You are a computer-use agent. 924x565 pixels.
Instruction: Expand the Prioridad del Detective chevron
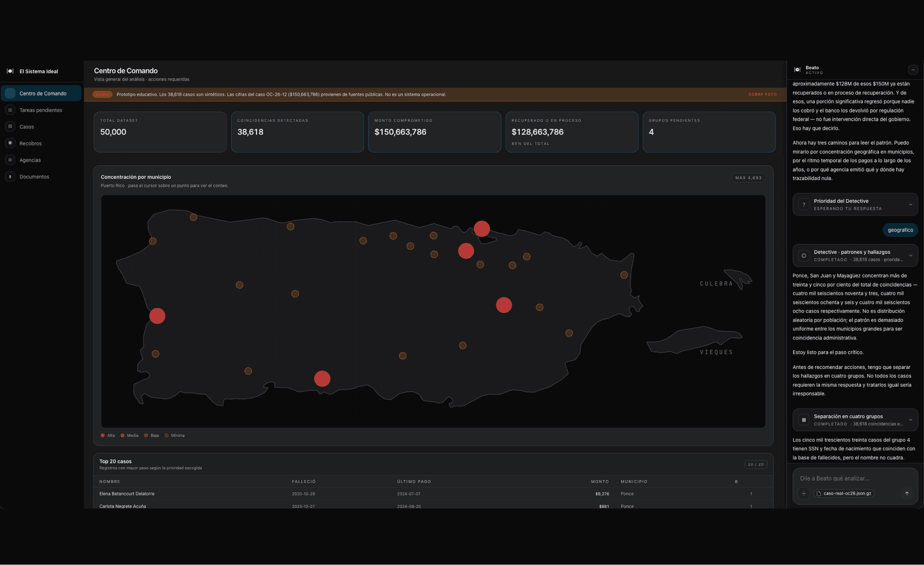(911, 204)
